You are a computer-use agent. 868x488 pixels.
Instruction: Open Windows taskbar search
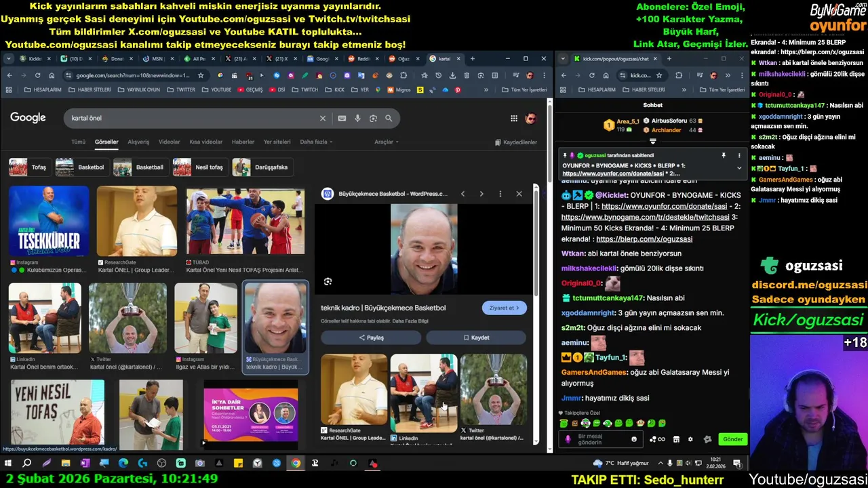(x=27, y=464)
